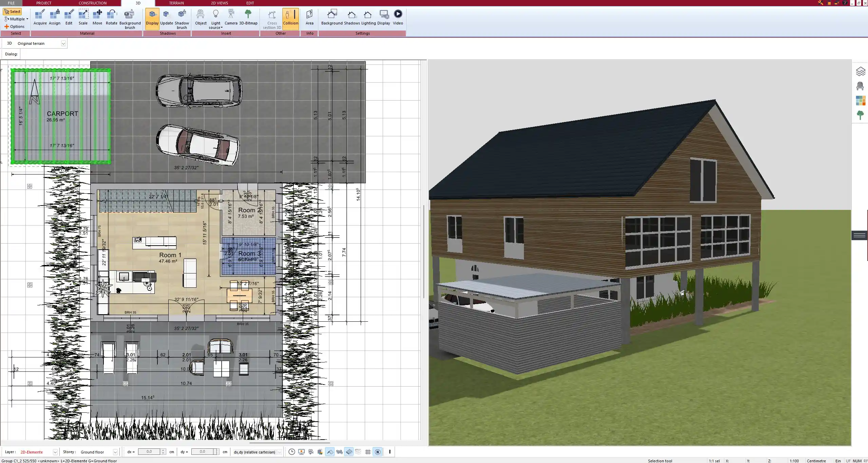The height and width of the screenshot is (463, 868).
Task: Click the help question mark icon
Action: tap(845, 3)
